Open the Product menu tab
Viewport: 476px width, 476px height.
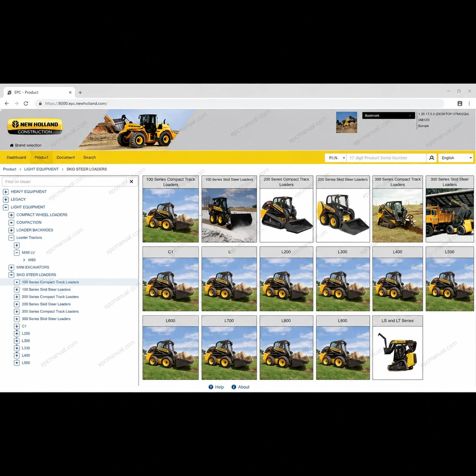(41, 158)
